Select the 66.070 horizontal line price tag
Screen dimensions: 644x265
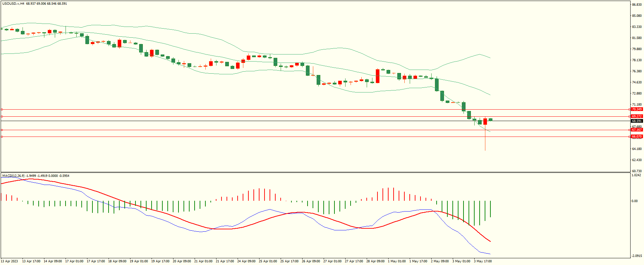[637, 137]
